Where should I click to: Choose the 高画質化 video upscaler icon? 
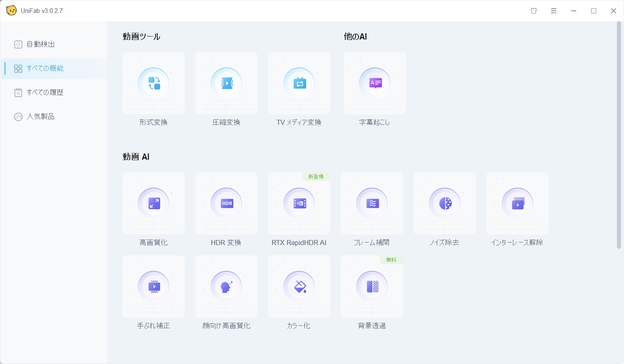(154, 204)
